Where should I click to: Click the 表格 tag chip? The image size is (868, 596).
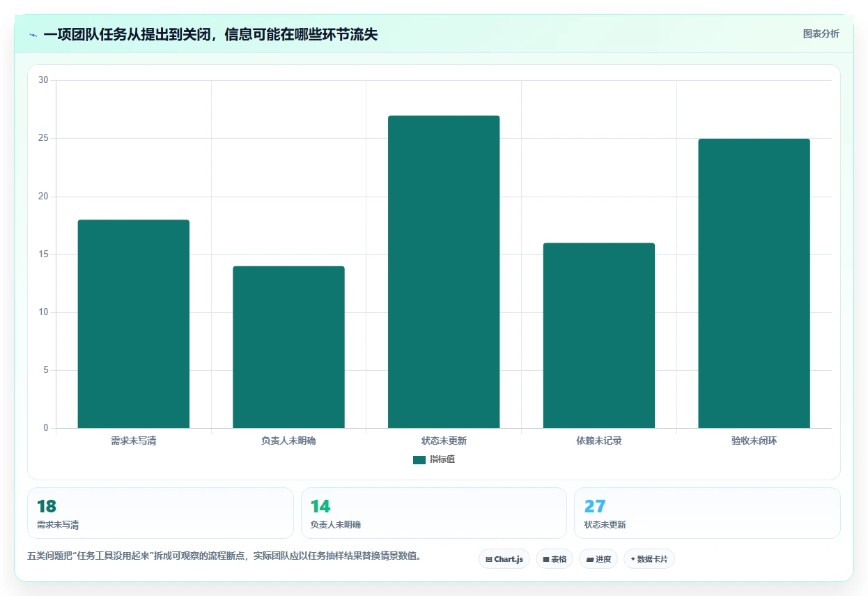[555, 559]
